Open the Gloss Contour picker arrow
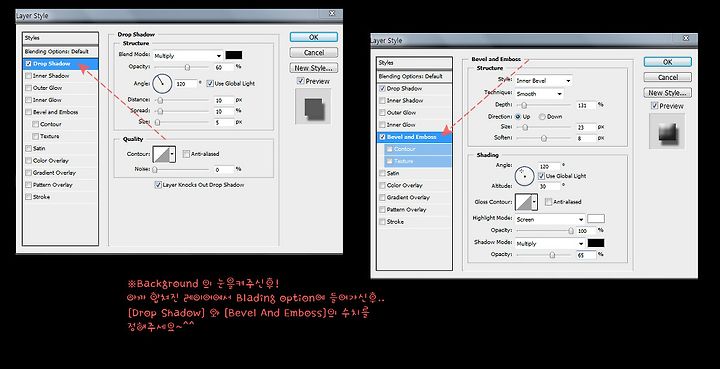 [535, 202]
